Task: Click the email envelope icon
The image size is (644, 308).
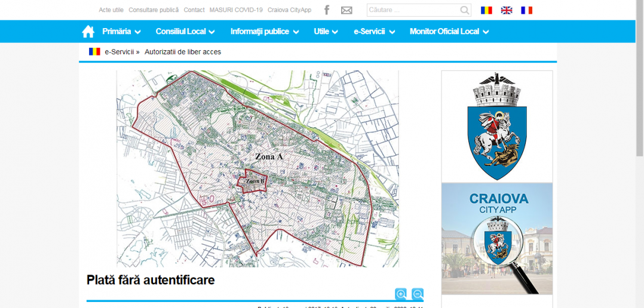Action: tap(346, 10)
